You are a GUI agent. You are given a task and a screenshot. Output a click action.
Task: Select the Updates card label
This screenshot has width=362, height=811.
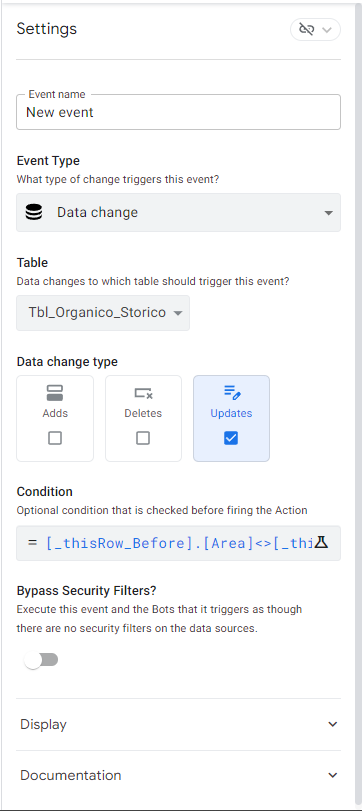231,413
